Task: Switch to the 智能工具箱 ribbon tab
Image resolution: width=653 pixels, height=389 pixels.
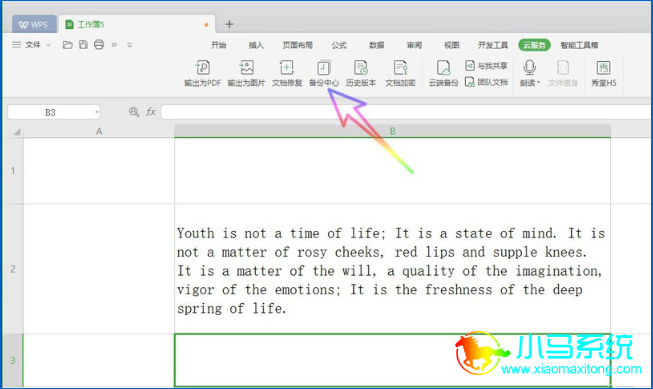Action: tap(579, 45)
